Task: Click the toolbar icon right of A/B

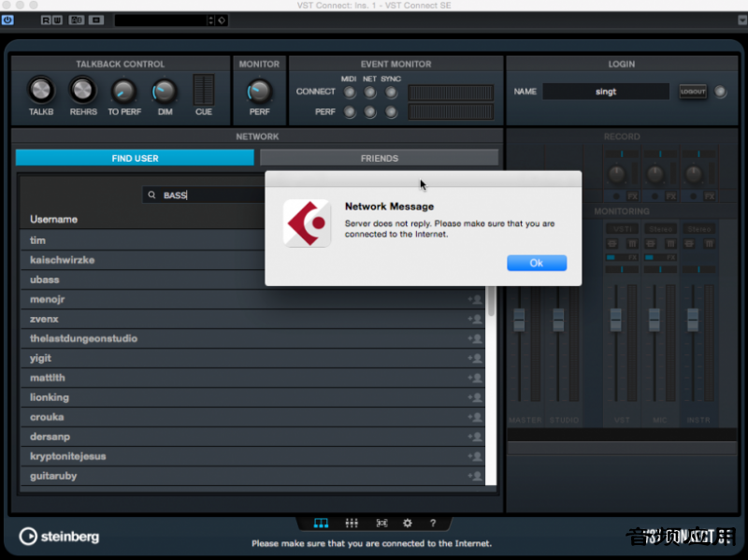Action: point(96,20)
